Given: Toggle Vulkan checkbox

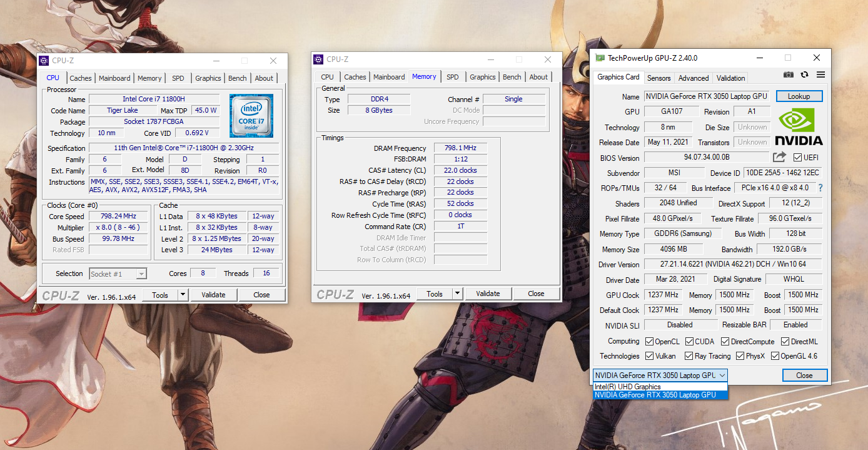Looking at the screenshot, I should click(648, 356).
